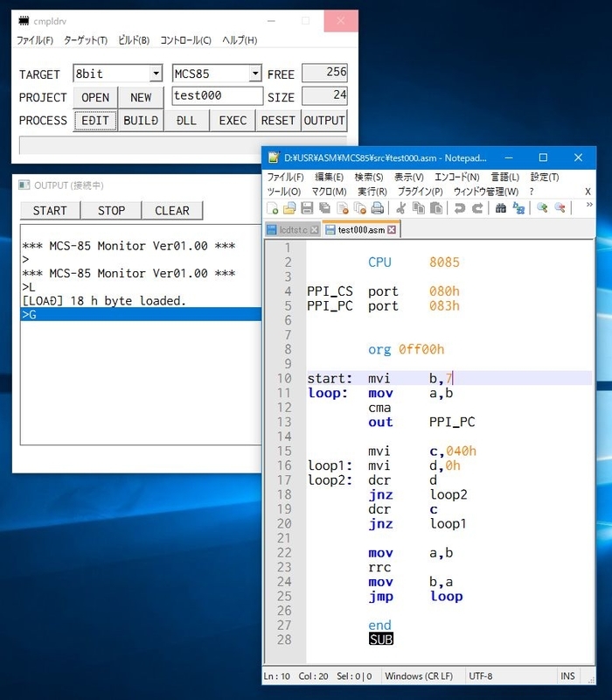612x700 pixels.
Task: Click the Save floppy disk icon
Action: click(x=307, y=208)
